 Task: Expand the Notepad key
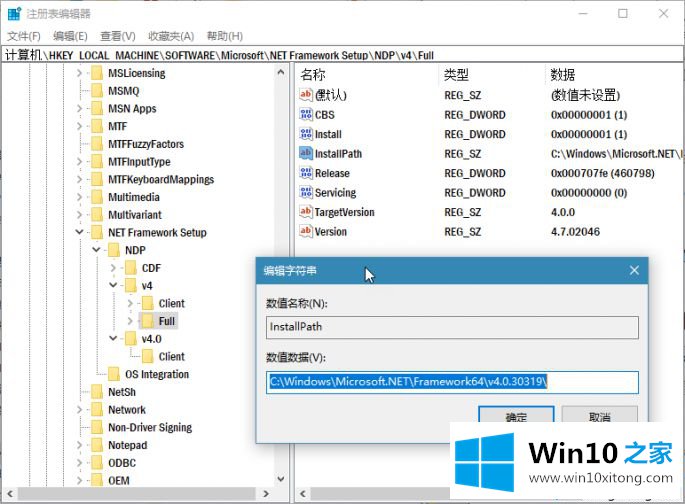pos(79,445)
